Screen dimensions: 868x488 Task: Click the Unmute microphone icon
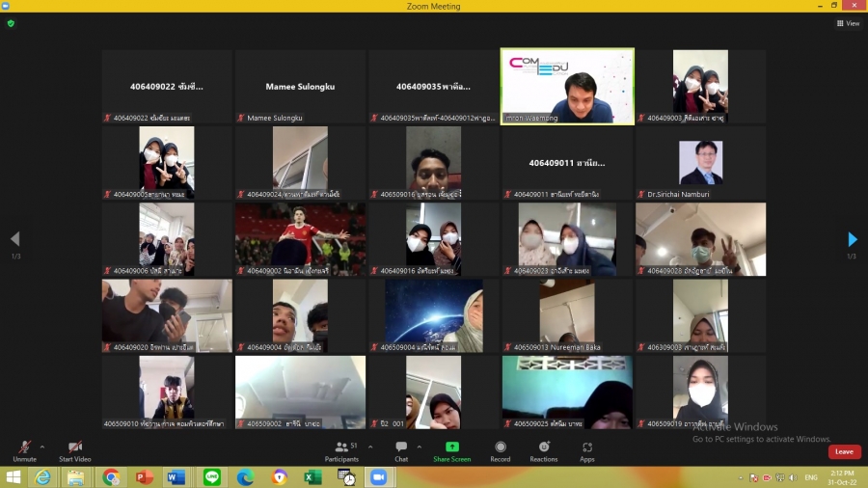point(24,447)
